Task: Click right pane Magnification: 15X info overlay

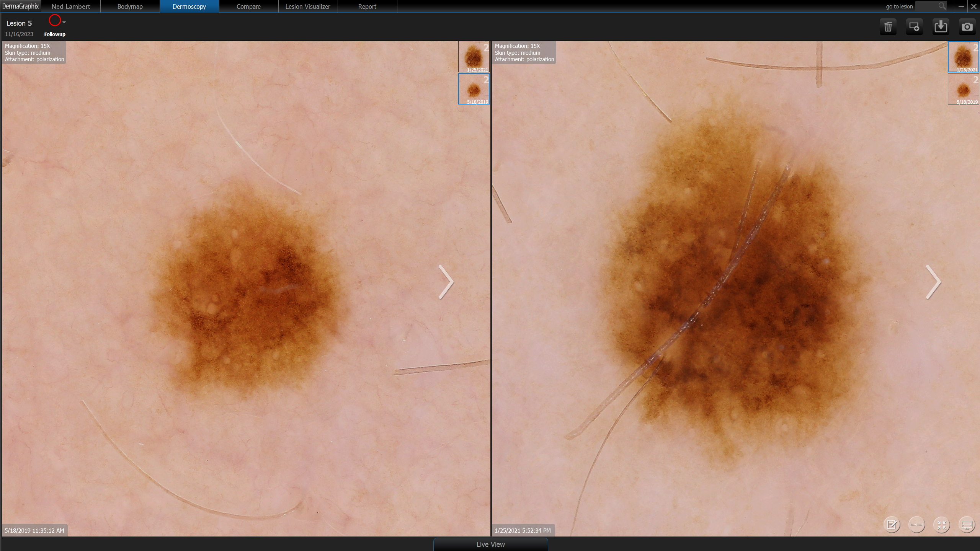Action: (x=524, y=52)
